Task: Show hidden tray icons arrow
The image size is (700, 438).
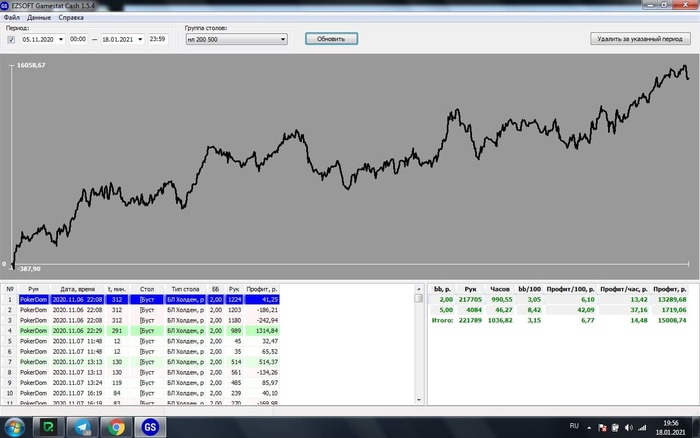Action: 589,428
